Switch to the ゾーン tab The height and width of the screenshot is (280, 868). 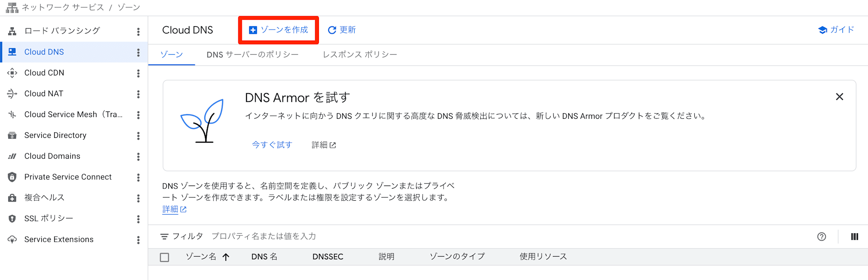(x=171, y=55)
